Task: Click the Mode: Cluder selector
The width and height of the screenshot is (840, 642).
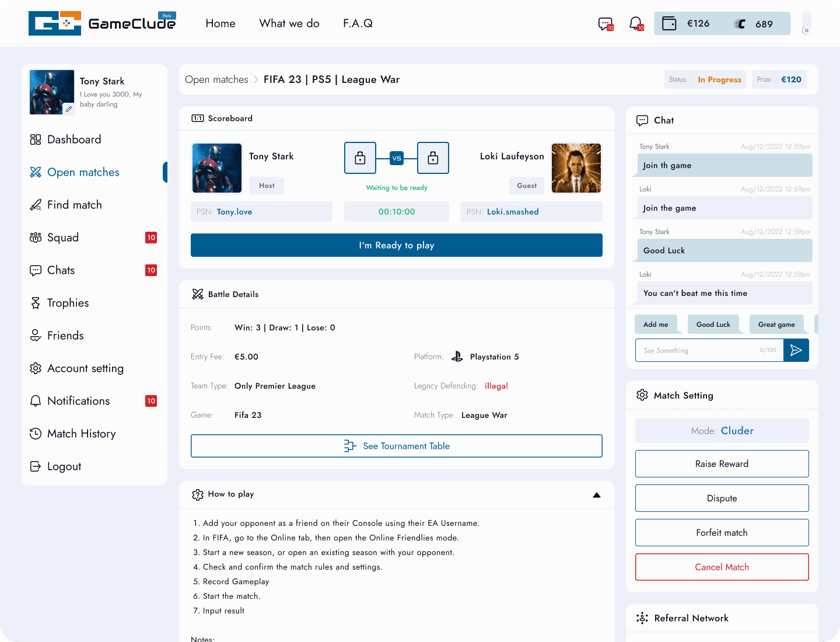Action: point(722,431)
